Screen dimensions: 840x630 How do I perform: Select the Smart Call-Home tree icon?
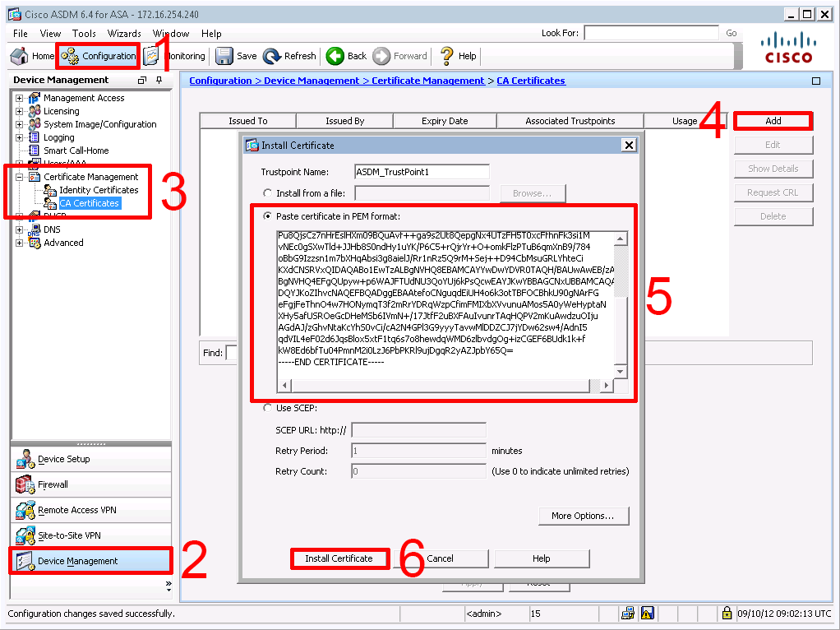point(35,151)
